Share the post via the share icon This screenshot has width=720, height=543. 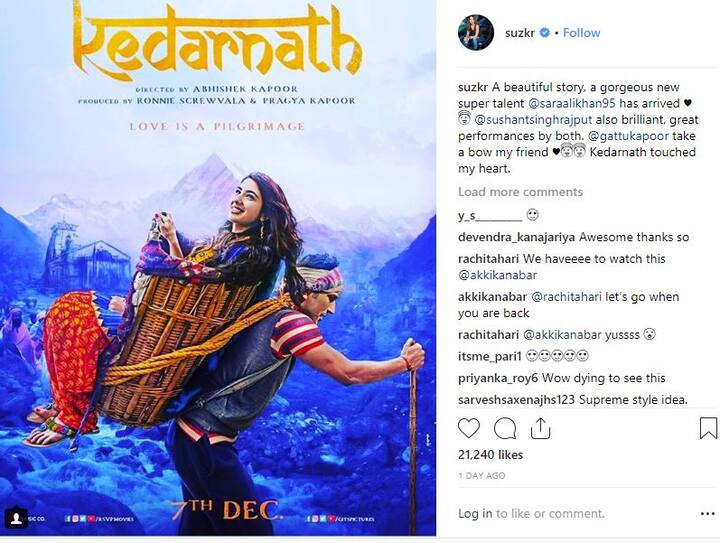540,428
